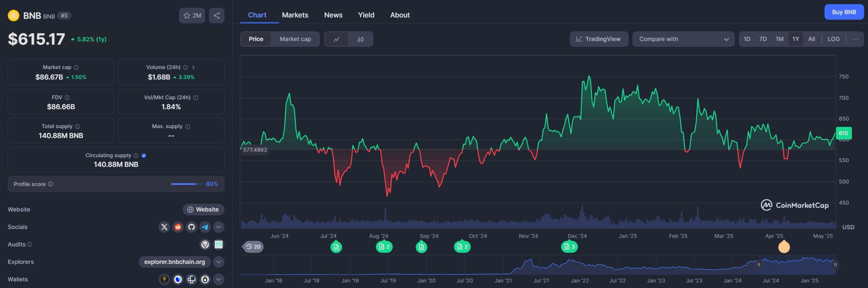The image size is (868, 288).
Task: Click the Buy BNB button
Action: [x=844, y=12]
